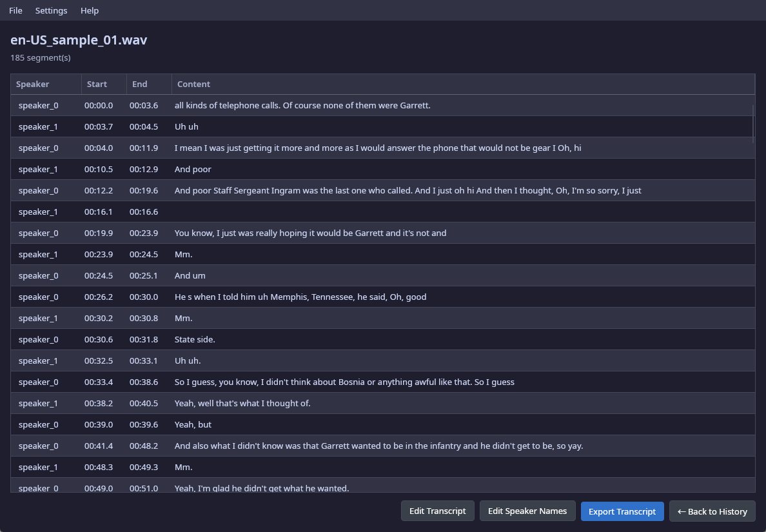Click the 'Yeah, but' segment text
766x532 pixels.
[193, 424]
